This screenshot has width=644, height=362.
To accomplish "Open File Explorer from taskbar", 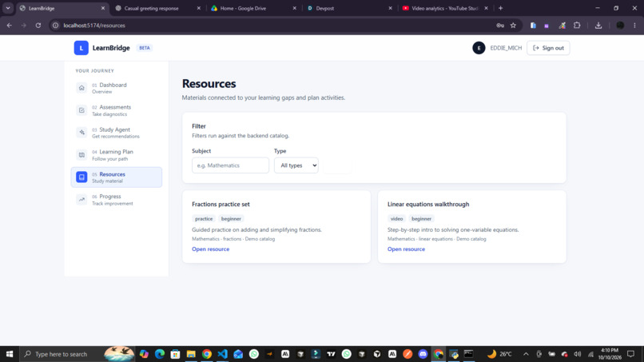I will [191, 354].
